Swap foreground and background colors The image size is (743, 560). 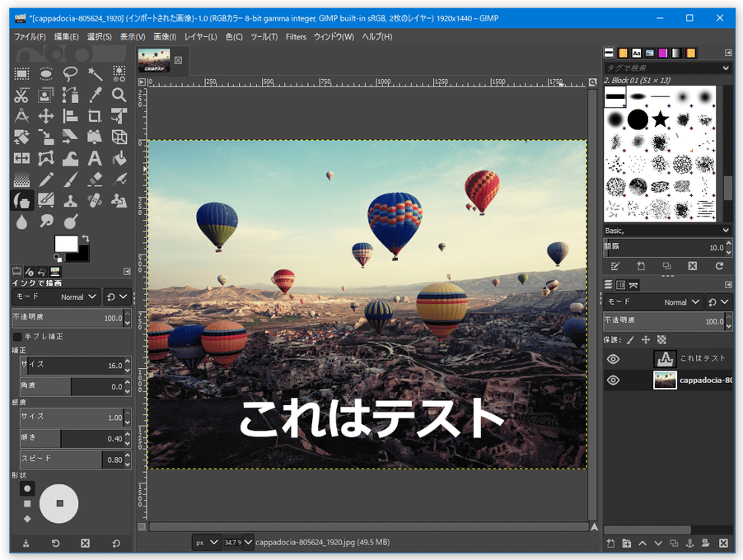(x=86, y=238)
